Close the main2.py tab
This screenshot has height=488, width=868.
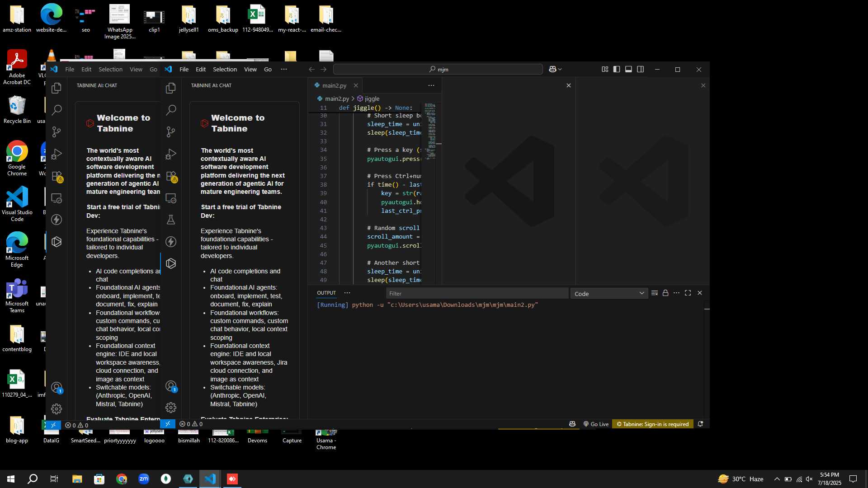click(356, 85)
